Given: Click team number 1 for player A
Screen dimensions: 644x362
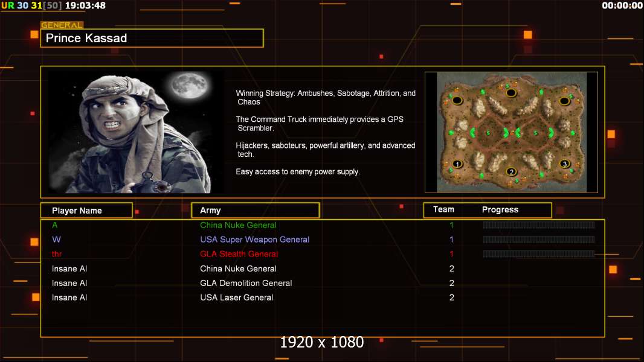Looking at the screenshot, I should [x=451, y=225].
